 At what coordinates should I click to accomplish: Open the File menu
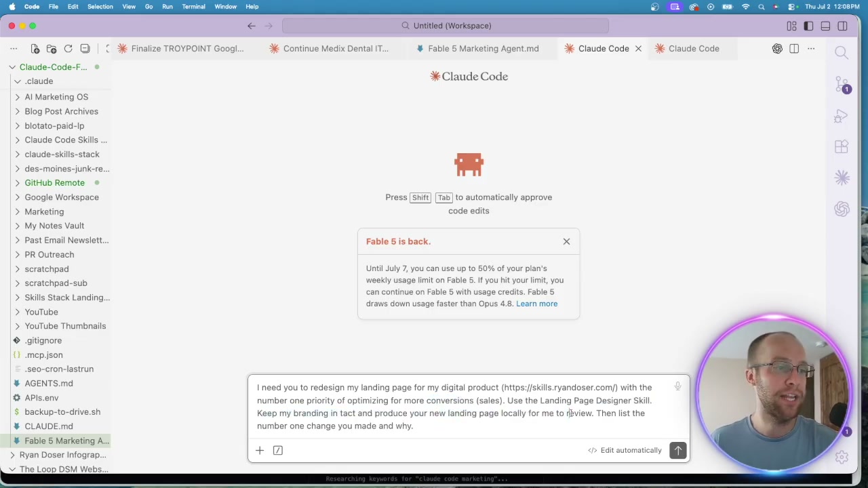[x=53, y=7]
